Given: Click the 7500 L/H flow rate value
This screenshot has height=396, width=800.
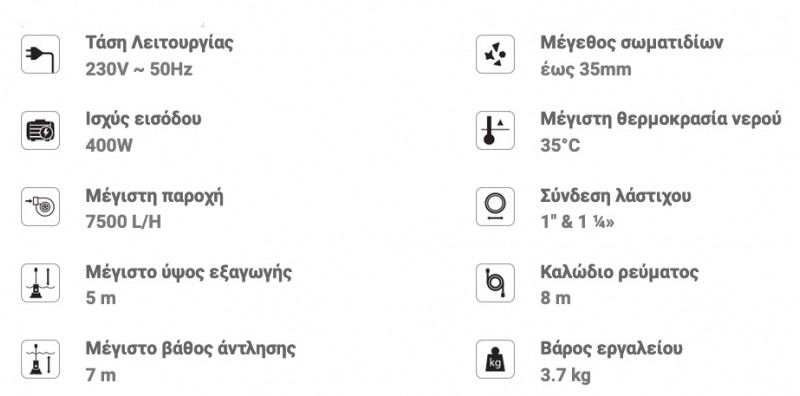Looking at the screenshot, I should click(x=123, y=222).
